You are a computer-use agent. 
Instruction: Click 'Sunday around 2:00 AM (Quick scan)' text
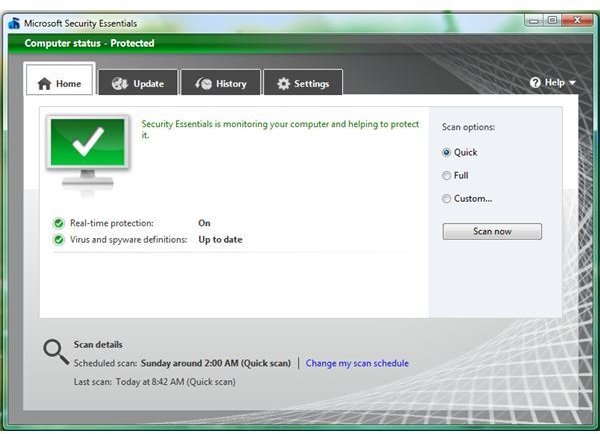coord(216,363)
